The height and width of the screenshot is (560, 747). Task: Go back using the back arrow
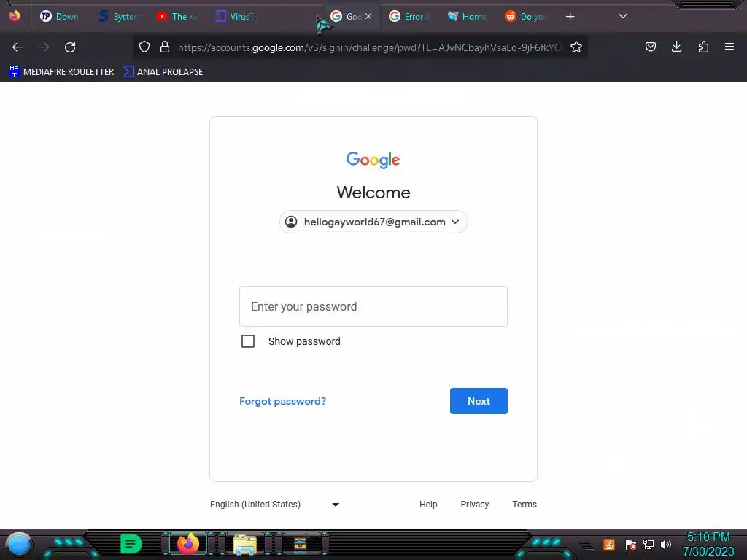click(x=18, y=47)
